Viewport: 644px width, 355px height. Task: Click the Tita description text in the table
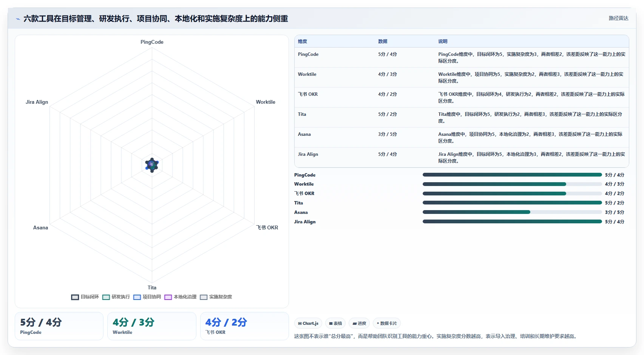click(530, 117)
